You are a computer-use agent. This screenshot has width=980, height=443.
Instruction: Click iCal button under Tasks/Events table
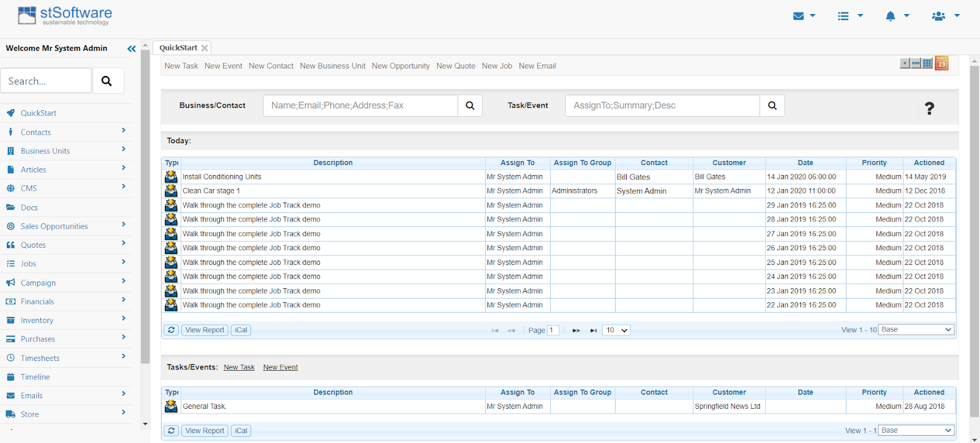tap(241, 431)
